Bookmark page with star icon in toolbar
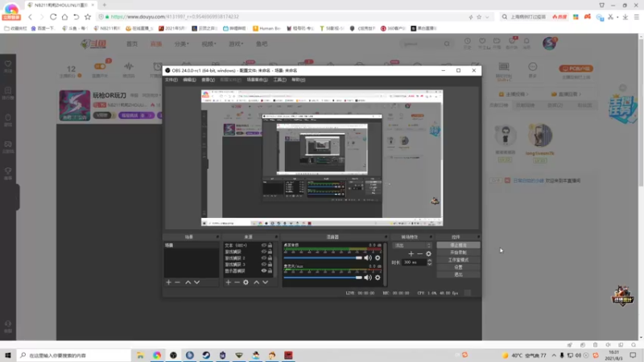 (x=88, y=17)
